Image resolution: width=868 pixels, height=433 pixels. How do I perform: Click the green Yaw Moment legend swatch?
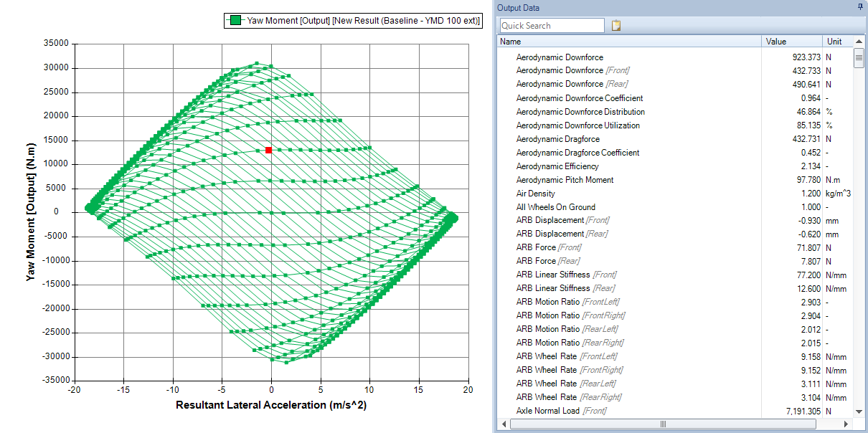(234, 21)
